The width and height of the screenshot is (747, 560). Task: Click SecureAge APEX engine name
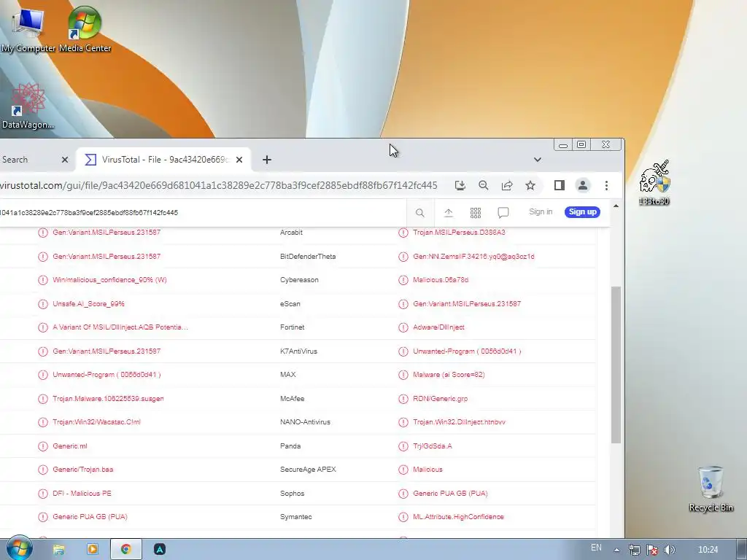pos(308,469)
